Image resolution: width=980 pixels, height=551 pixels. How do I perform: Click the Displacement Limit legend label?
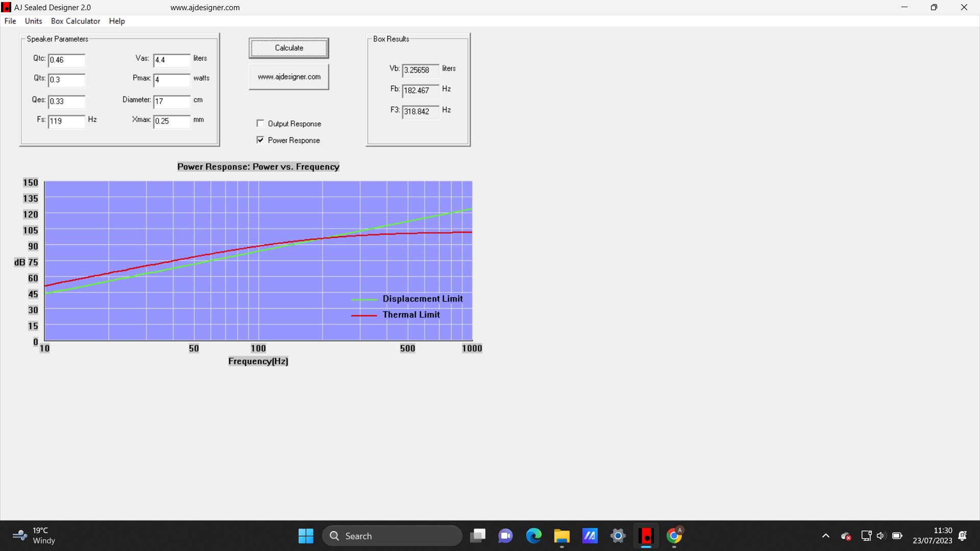[423, 299]
